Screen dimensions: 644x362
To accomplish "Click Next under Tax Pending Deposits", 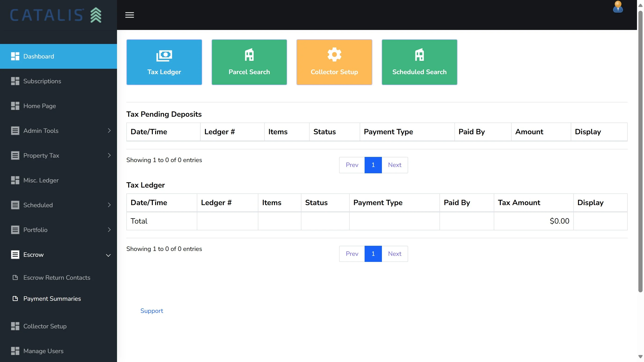I will pos(395,165).
